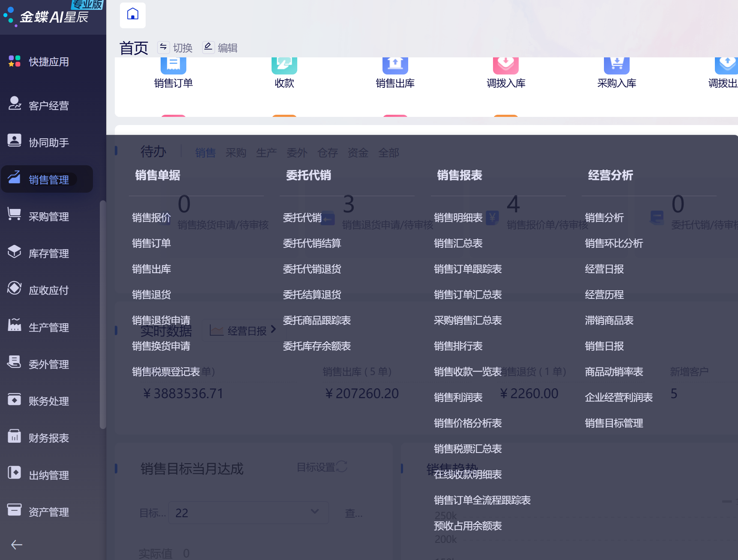Click the 销售订单 shortcut icon

click(x=173, y=66)
